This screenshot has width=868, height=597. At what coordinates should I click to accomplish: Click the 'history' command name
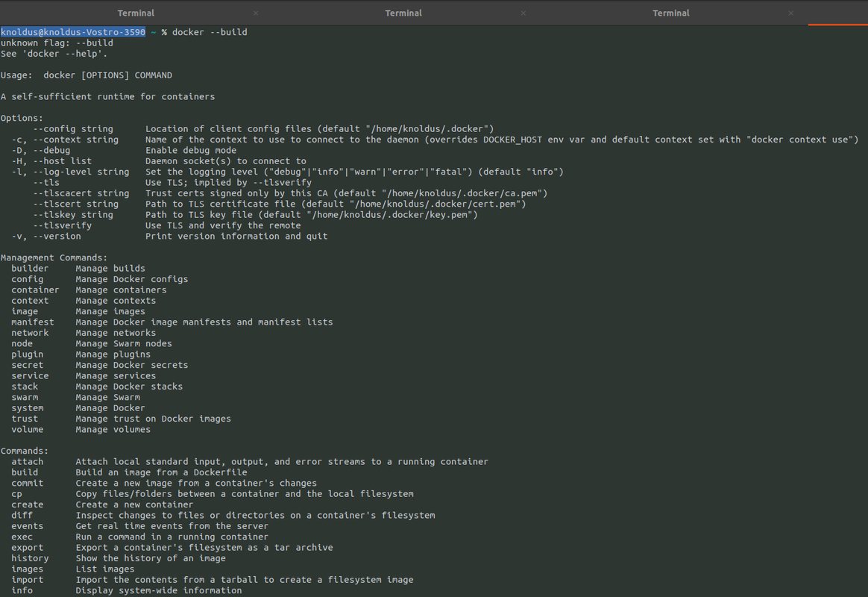[x=30, y=558]
